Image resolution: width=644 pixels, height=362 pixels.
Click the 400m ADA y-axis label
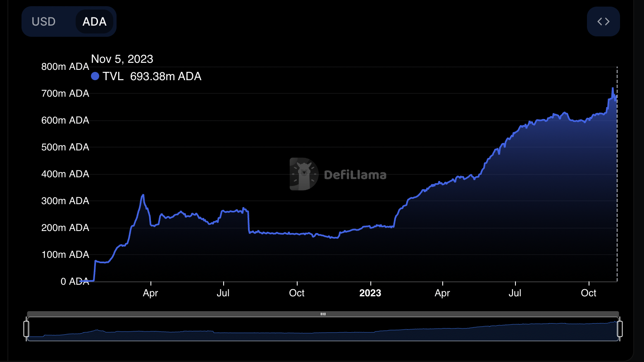click(65, 174)
